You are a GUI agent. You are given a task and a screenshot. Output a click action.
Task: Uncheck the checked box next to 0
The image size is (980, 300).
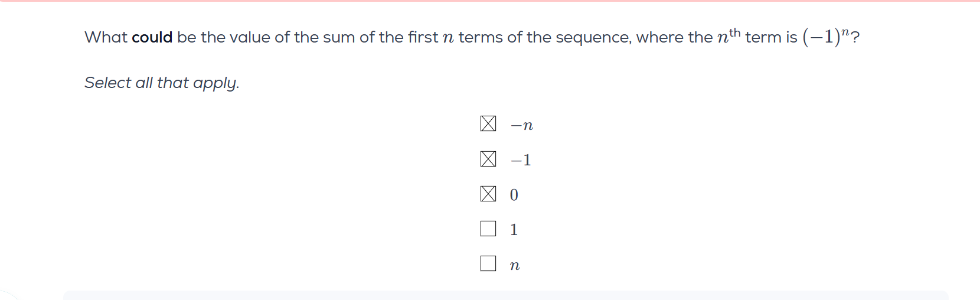click(488, 194)
